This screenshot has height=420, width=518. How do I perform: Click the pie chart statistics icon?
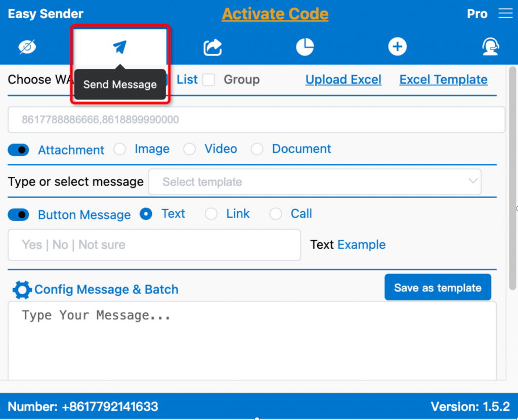(x=305, y=46)
